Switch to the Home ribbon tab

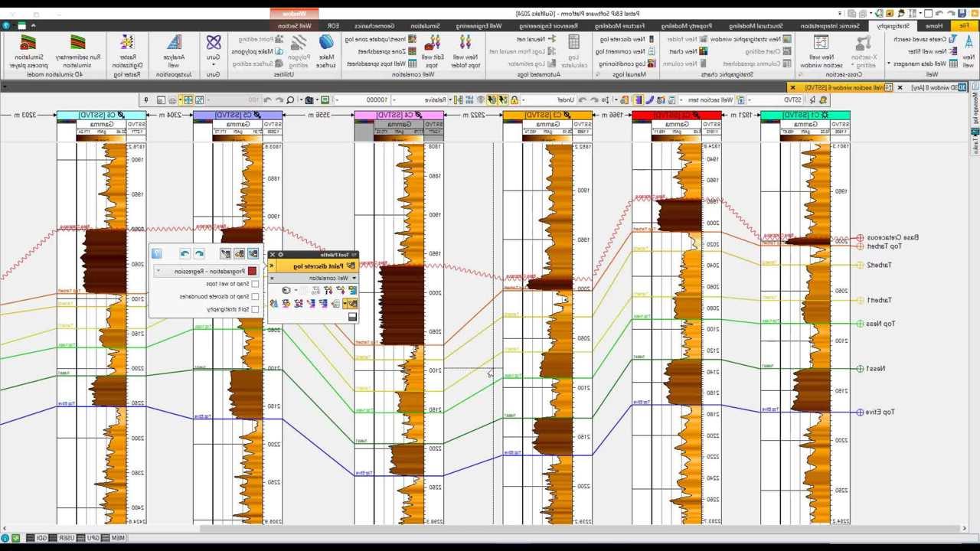coord(934,26)
